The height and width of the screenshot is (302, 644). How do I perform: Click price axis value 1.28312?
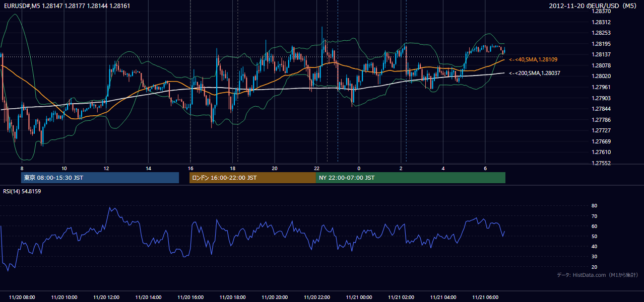click(601, 22)
